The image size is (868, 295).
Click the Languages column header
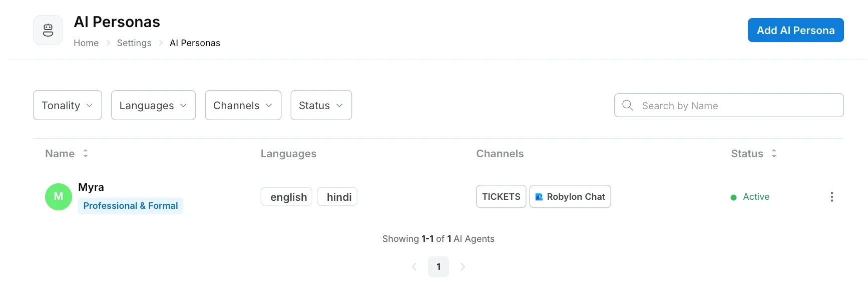click(288, 154)
